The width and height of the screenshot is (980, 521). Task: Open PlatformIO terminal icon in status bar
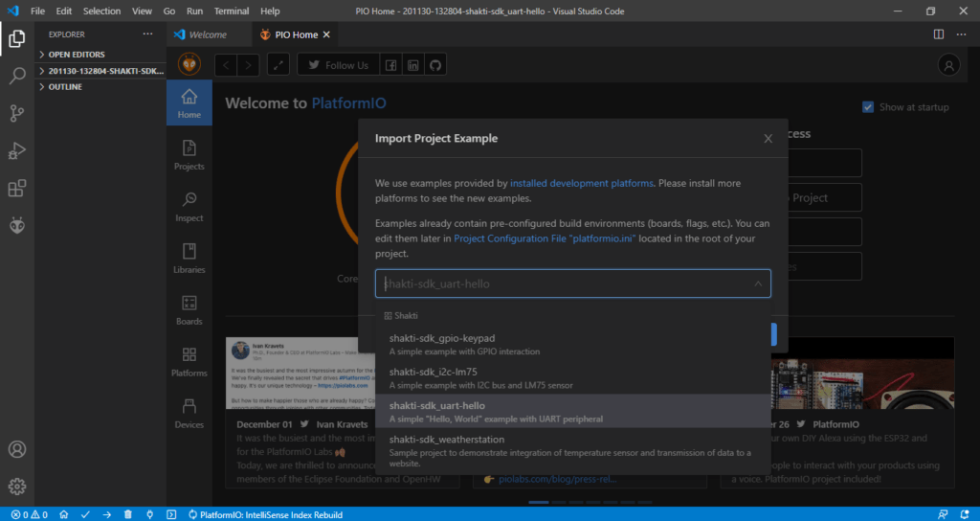pos(171,514)
